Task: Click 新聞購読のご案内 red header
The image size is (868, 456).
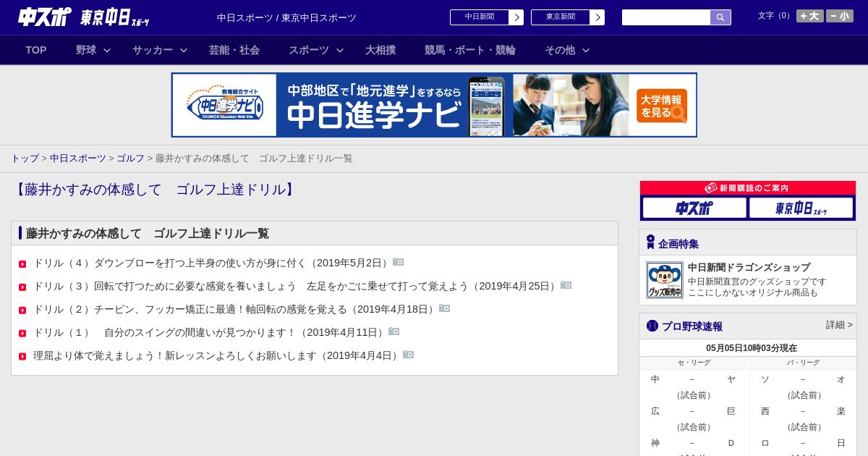Action: point(748,188)
